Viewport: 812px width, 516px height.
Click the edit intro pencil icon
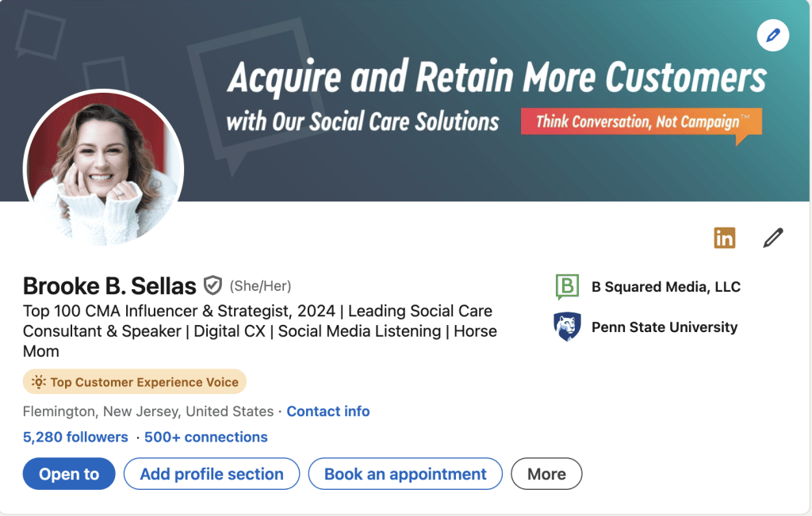772,237
